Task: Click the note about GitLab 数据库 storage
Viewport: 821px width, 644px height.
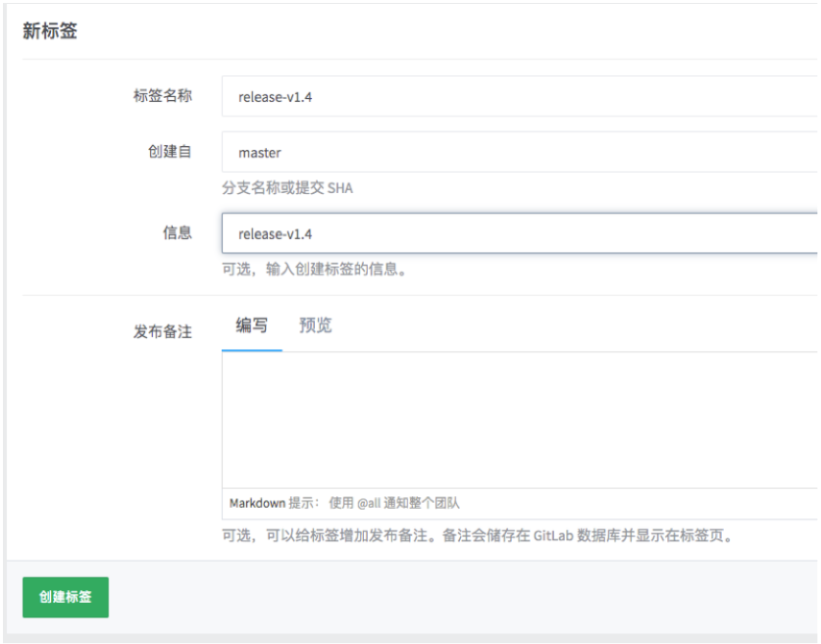Action: click(478, 536)
